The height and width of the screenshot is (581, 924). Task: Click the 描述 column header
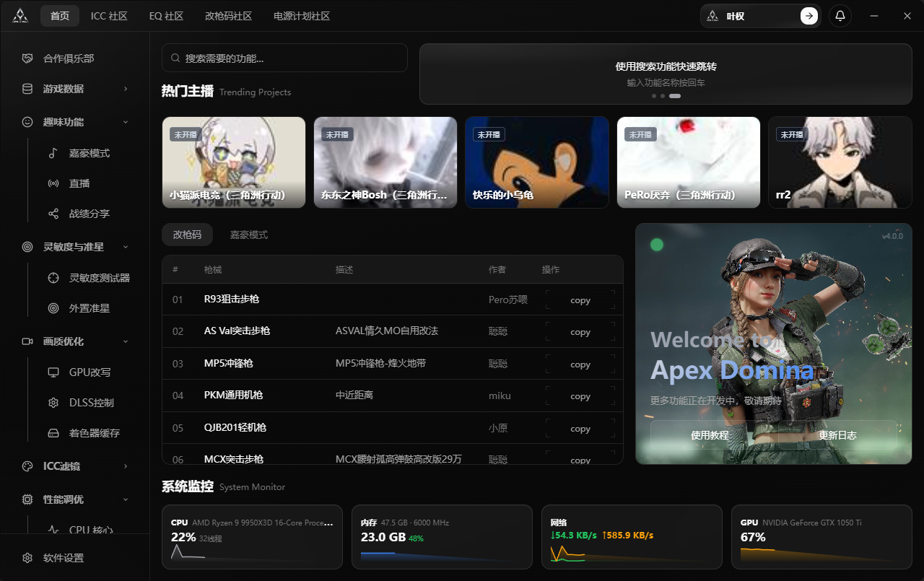pyautogui.click(x=344, y=269)
